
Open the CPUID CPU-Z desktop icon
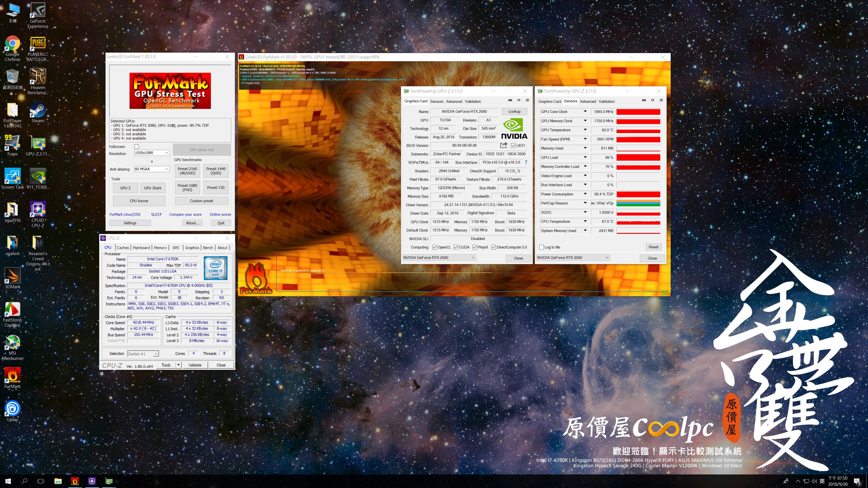point(38,214)
